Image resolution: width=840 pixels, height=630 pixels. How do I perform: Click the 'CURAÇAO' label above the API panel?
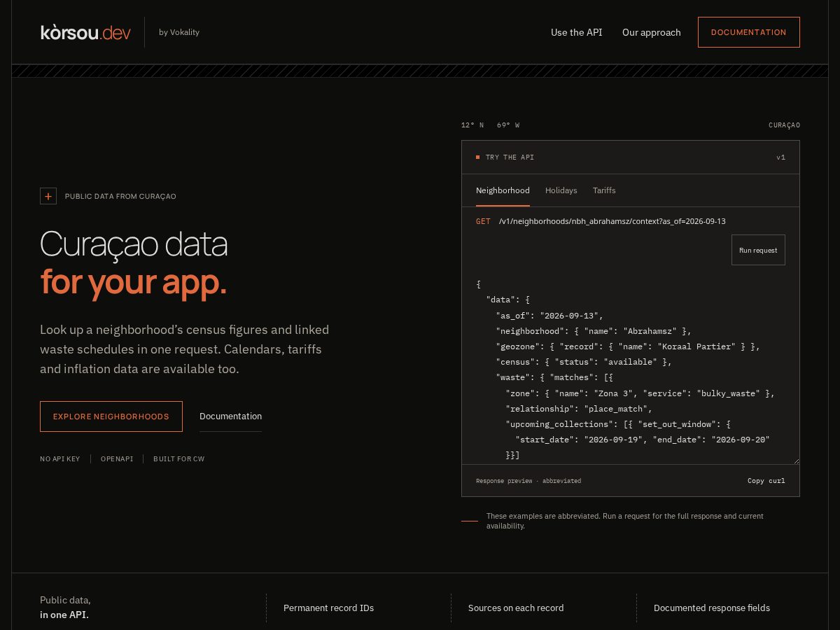[784, 125]
